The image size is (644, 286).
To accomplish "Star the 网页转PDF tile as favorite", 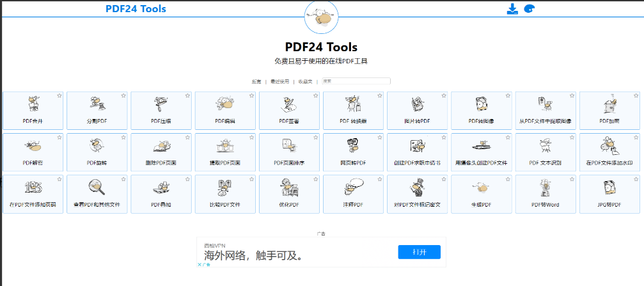I will point(379,137).
